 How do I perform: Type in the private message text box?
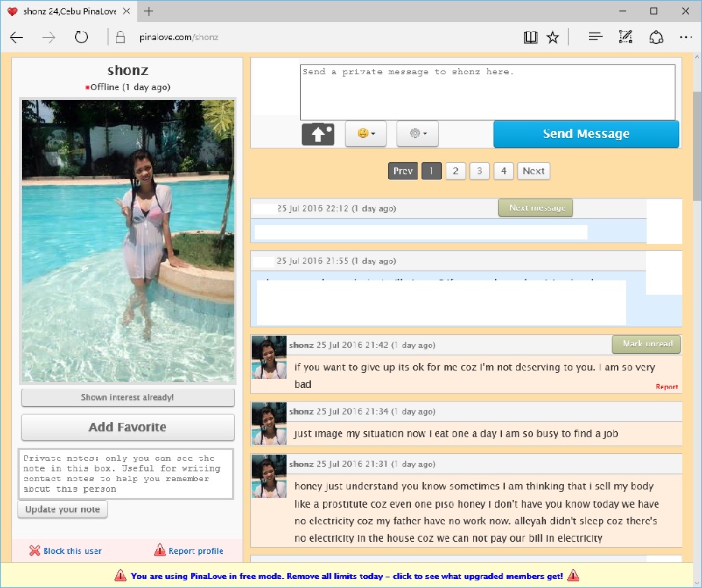pyautogui.click(x=487, y=92)
